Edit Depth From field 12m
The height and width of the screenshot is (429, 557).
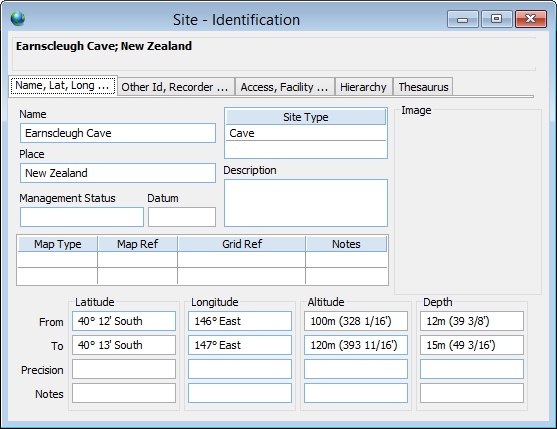point(472,321)
